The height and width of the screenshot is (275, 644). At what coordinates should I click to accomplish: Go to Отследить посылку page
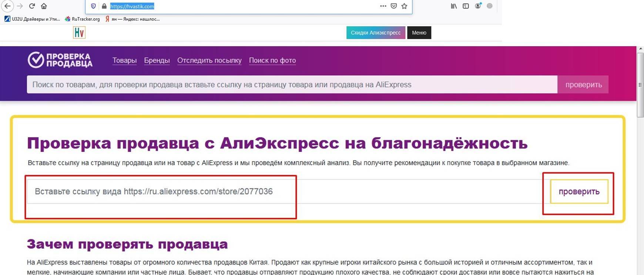(209, 60)
